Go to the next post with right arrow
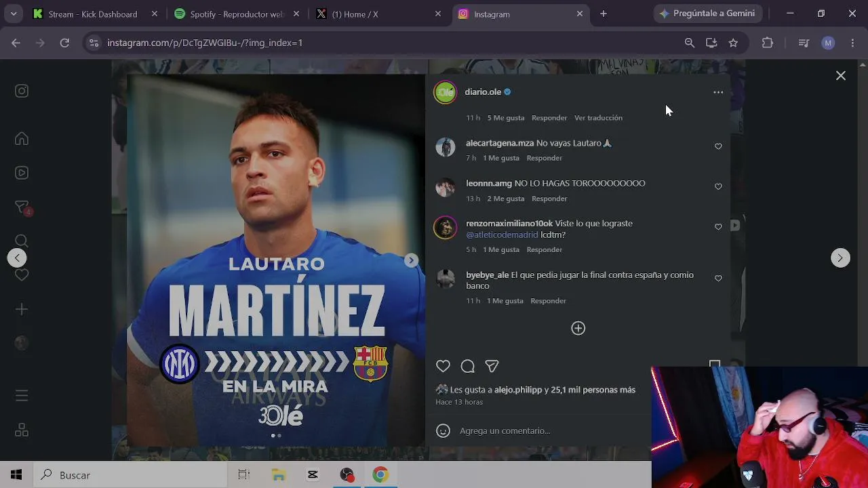The width and height of the screenshot is (868, 488). click(x=840, y=258)
